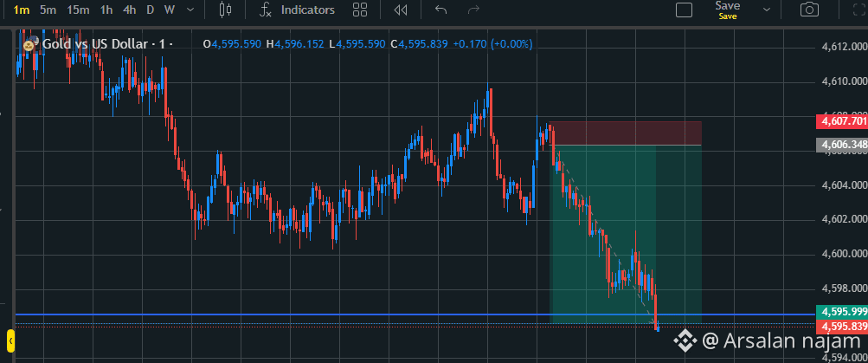Take a chart snapshot with camera icon
The height and width of the screenshot is (363, 868).
click(809, 10)
